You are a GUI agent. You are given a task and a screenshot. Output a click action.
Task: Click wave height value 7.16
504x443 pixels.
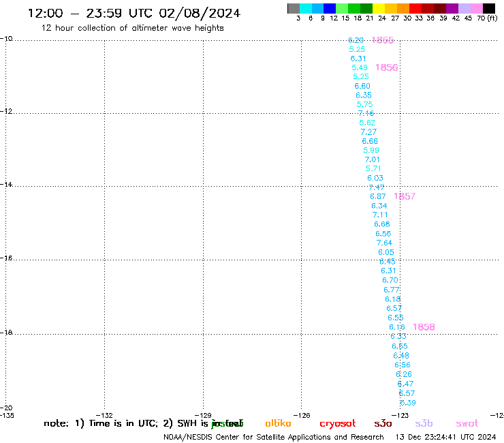pyautogui.click(x=366, y=113)
